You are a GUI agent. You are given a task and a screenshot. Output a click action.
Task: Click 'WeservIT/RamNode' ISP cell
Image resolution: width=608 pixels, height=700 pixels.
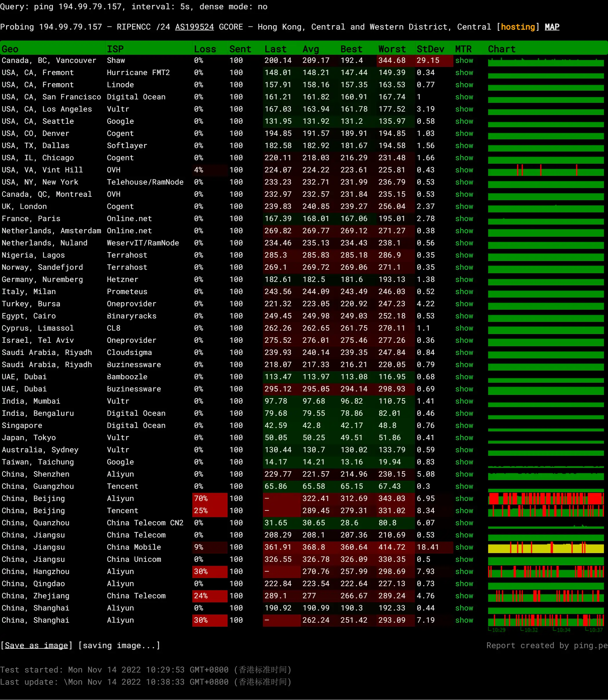[143, 243]
